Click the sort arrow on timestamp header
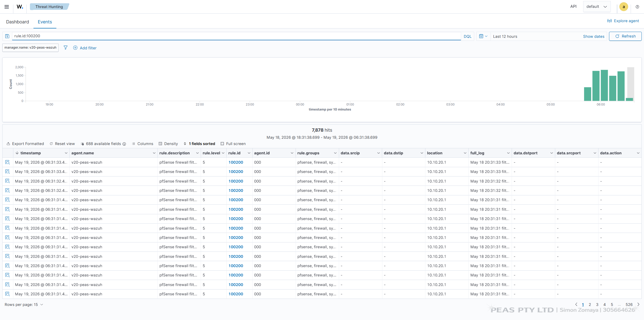Viewport: 644px width, 320px height. pyautogui.click(x=17, y=153)
